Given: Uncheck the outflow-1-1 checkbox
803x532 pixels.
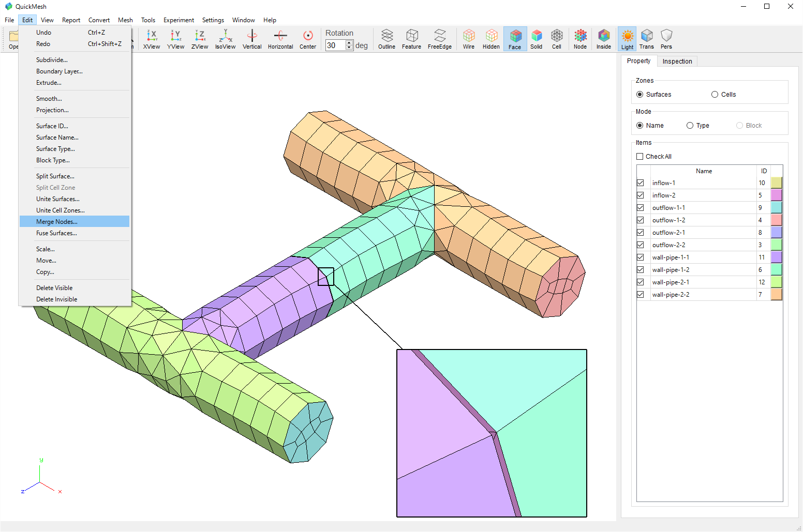Looking at the screenshot, I should [641, 208].
